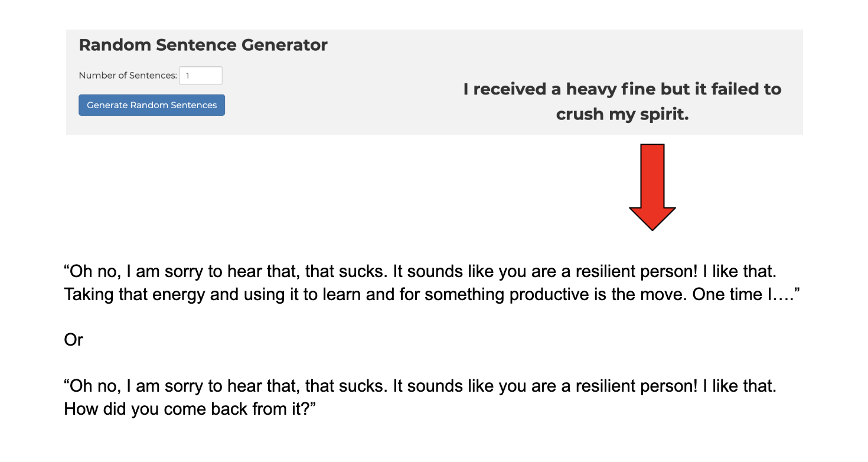Click the standalone word Or
The image size is (868, 462).
pyautogui.click(x=74, y=340)
